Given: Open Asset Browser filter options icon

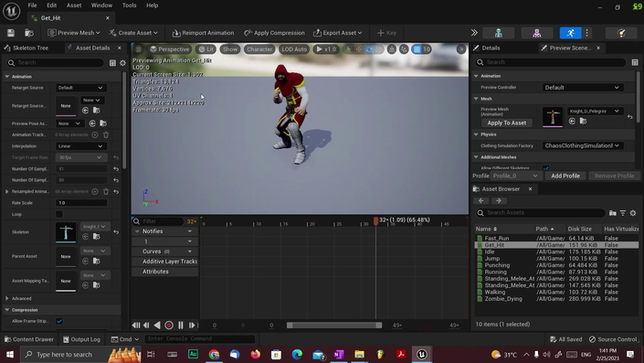Looking at the screenshot, I should point(623,213).
